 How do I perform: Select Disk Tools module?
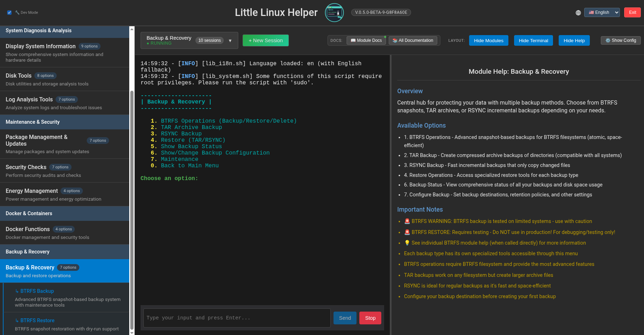(x=64, y=79)
